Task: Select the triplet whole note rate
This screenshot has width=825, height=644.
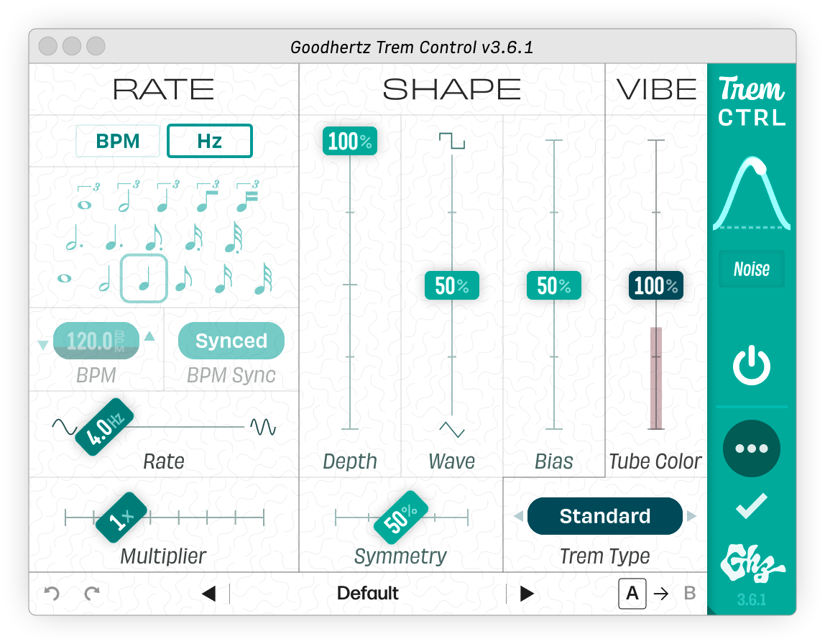Action: point(88,198)
